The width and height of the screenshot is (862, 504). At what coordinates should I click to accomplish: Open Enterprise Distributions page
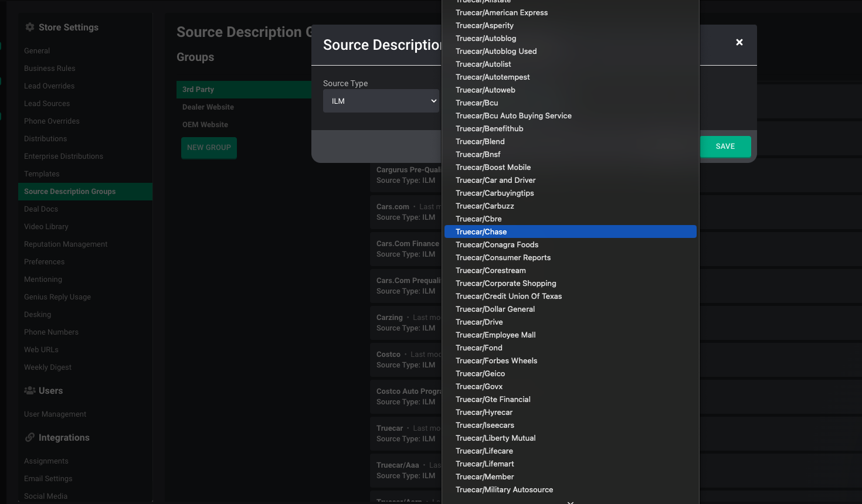click(x=63, y=156)
